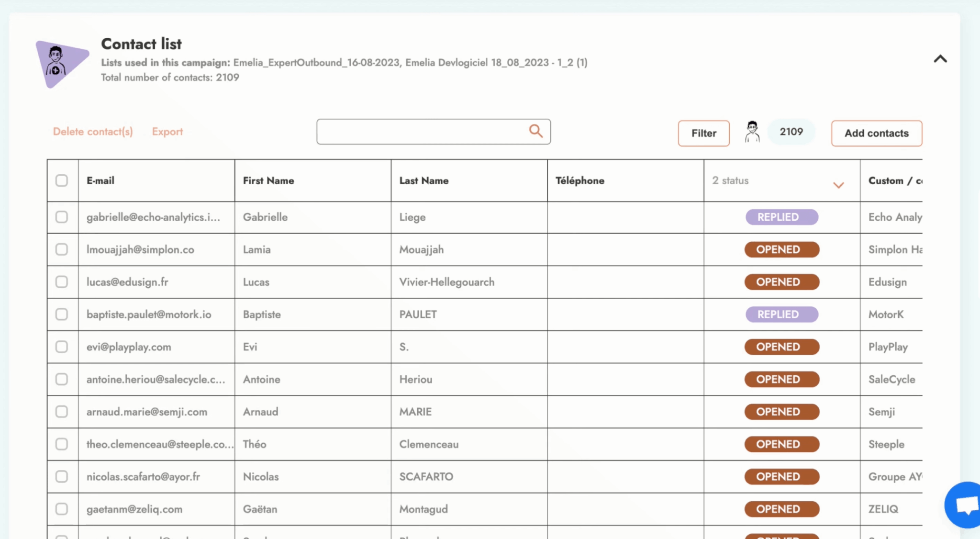Click the Filter button
Image resolution: width=980 pixels, height=539 pixels.
pos(703,133)
